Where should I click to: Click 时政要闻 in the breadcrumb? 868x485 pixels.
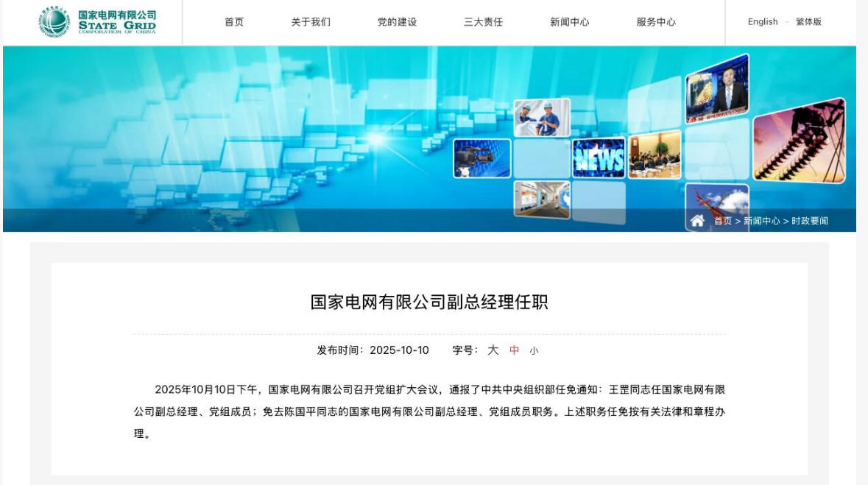[810, 221]
